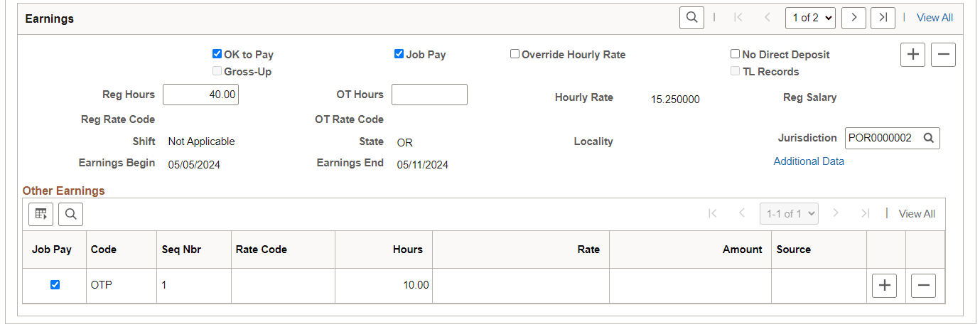Click View All for Earnings

click(935, 18)
